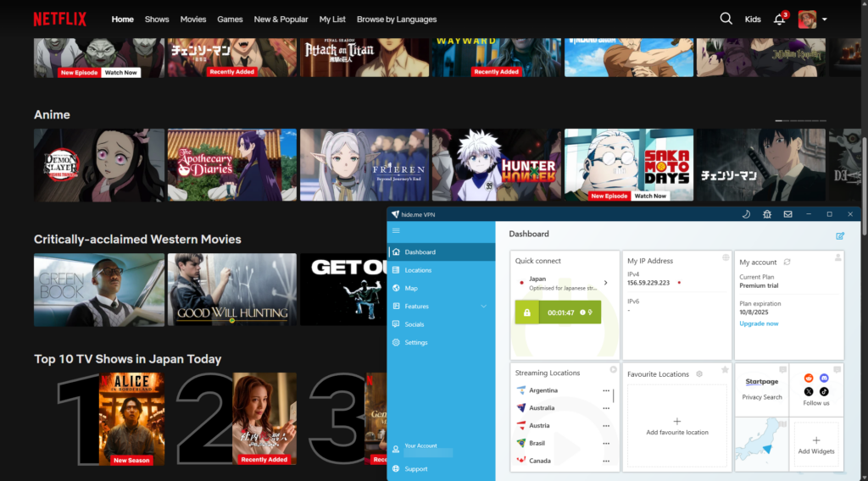Open Netflix search magnifier icon

coord(726,19)
